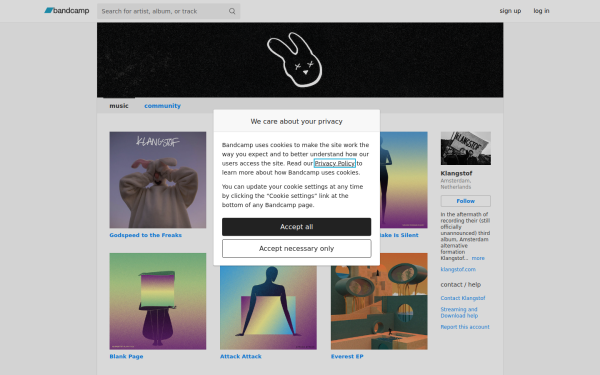Open the Contact Klangstof link
600x375 pixels.
click(x=463, y=298)
